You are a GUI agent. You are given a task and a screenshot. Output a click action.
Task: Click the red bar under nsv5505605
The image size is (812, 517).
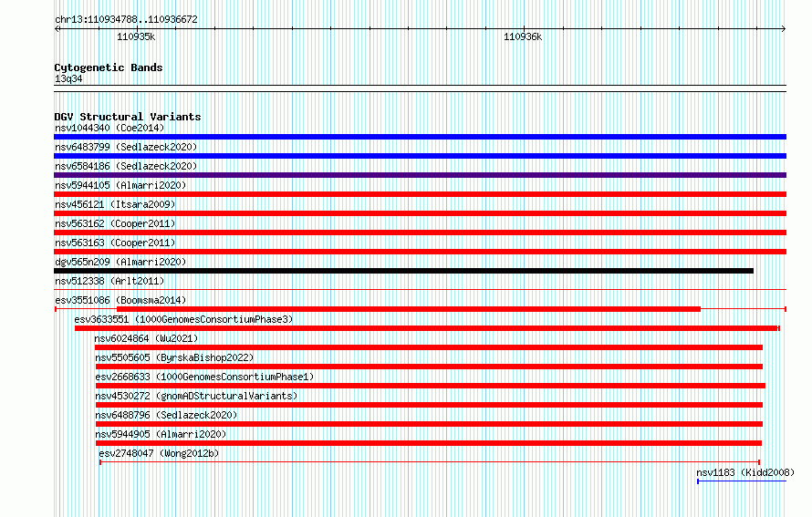coord(429,367)
